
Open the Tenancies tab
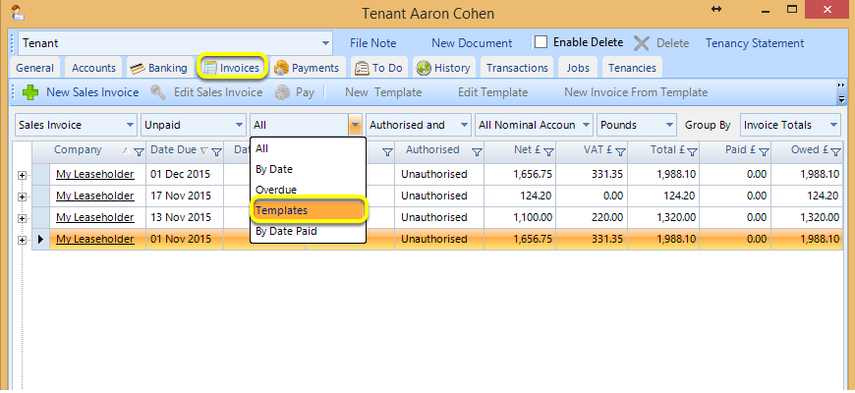(x=632, y=68)
